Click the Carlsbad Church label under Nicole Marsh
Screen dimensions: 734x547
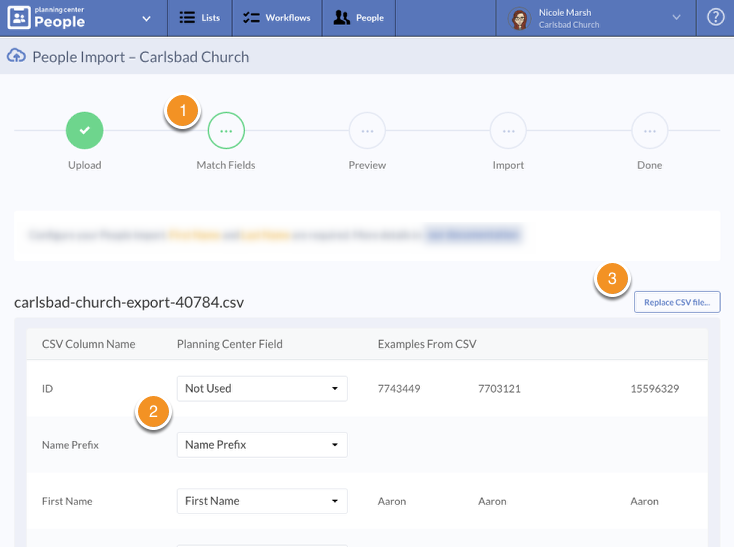[569, 25]
